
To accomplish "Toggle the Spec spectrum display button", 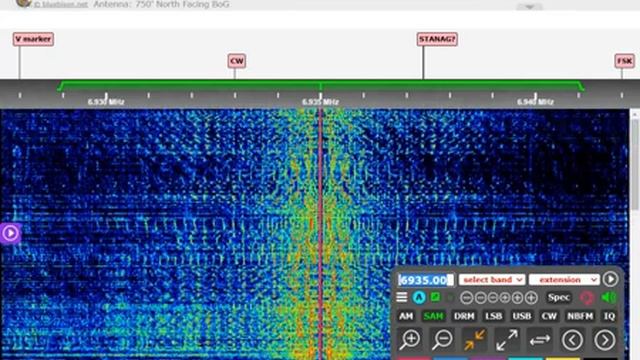I will click(x=559, y=297).
